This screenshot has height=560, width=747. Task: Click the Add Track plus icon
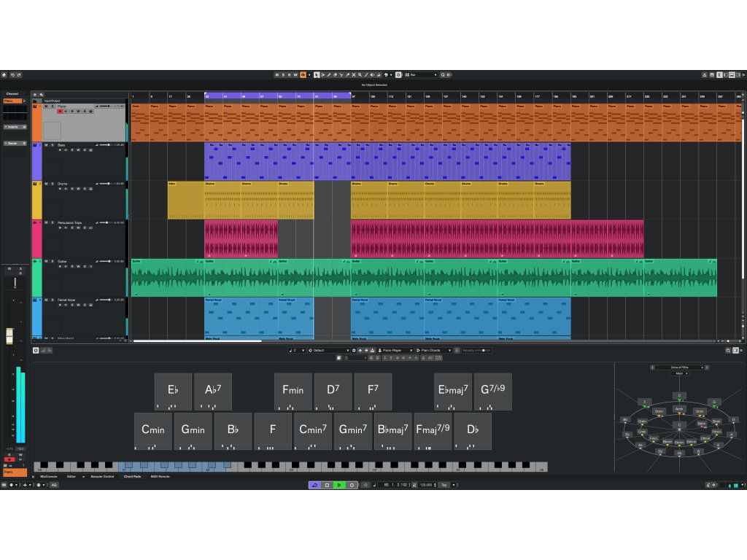click(35, 94)
